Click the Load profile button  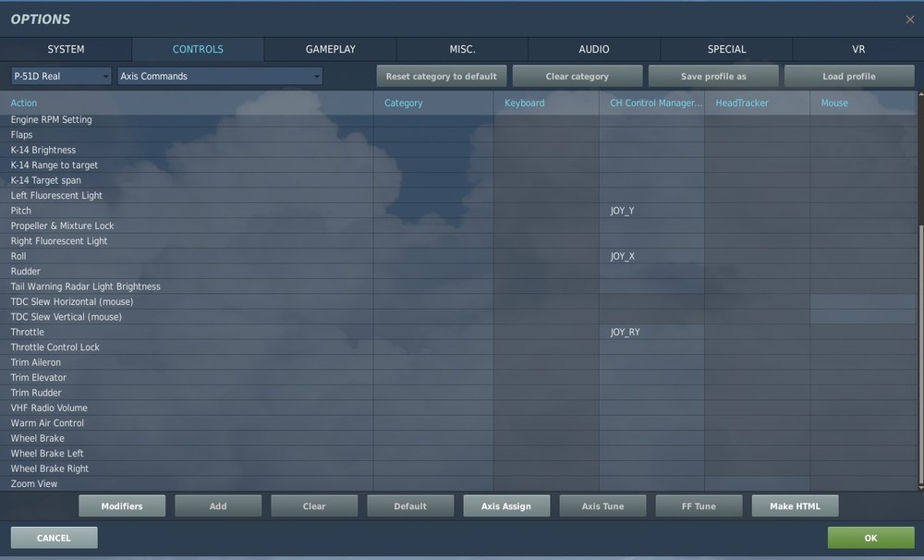tap(849, 76)
